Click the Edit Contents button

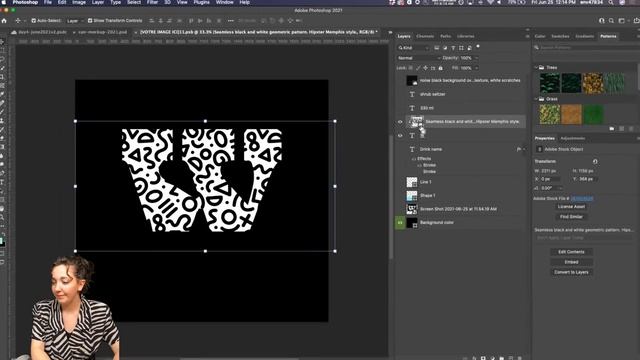point(571,252)
